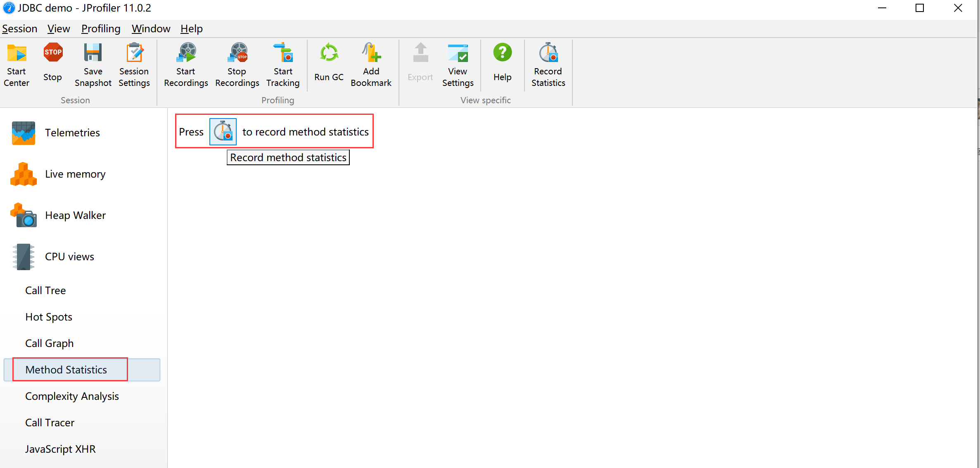Open the JavaScript XHR view
Viewport: 980px width, 468px height.
point(60,449)
